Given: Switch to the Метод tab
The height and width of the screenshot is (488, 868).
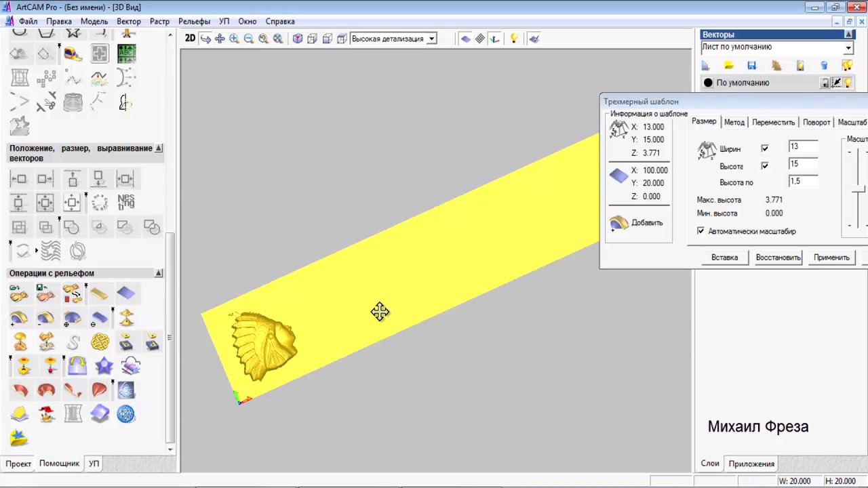Looking at the screenshot, I should click(734, 123).
